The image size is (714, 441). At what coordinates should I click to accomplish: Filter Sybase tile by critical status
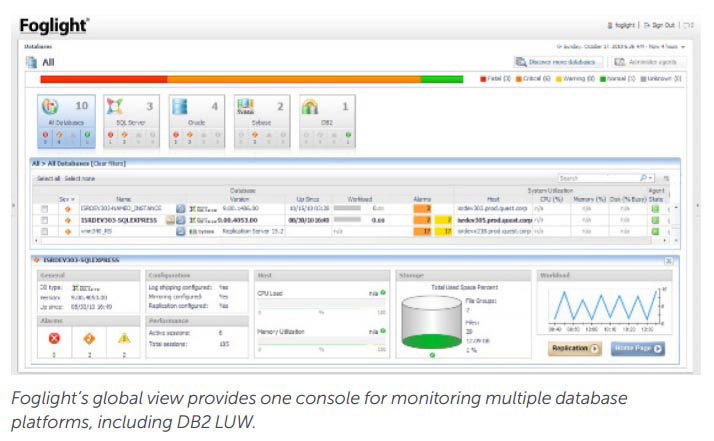click(255, 135)
